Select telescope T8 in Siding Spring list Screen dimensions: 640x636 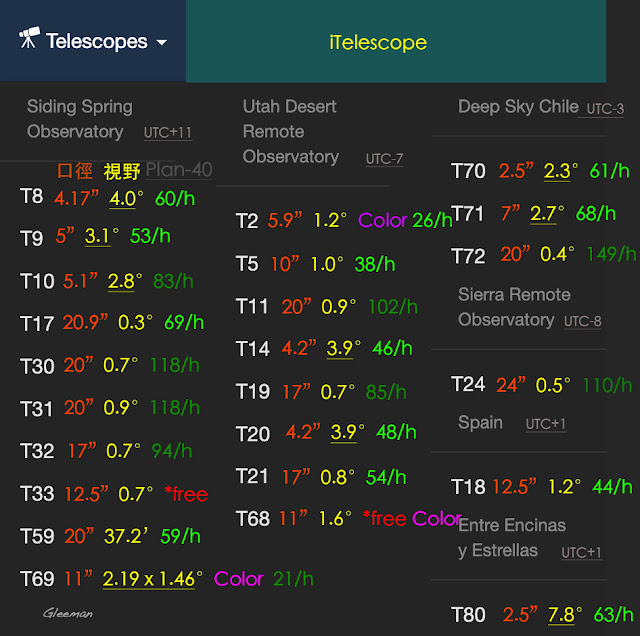(31, 196)
